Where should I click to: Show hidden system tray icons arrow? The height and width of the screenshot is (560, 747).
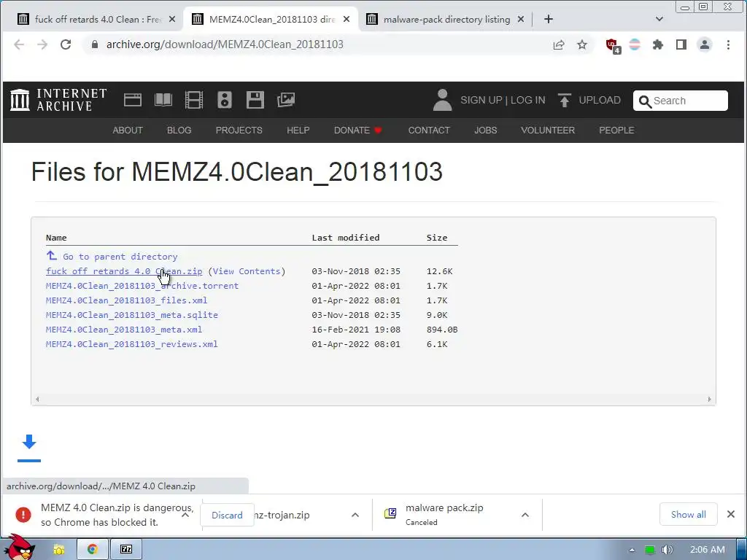click(x=632, y=550)
